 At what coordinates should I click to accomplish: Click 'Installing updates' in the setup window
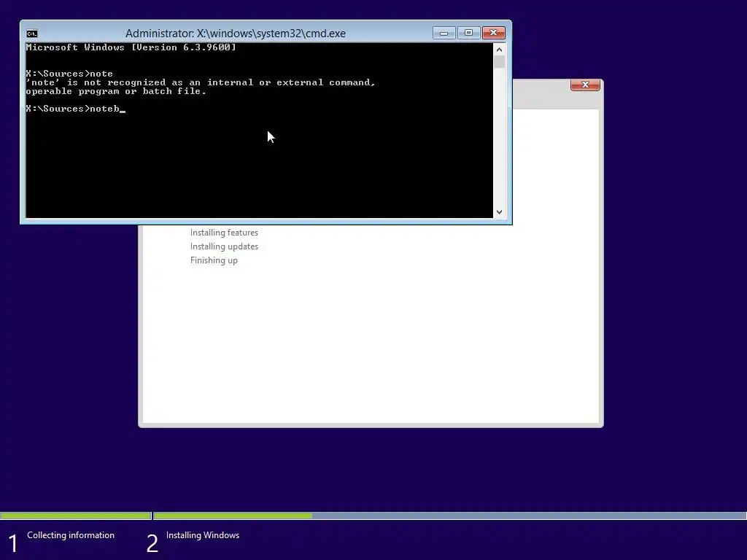[x=224, y=246]
